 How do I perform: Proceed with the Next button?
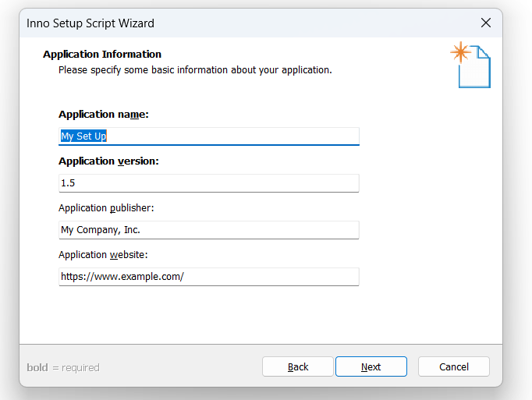point(371,366)
